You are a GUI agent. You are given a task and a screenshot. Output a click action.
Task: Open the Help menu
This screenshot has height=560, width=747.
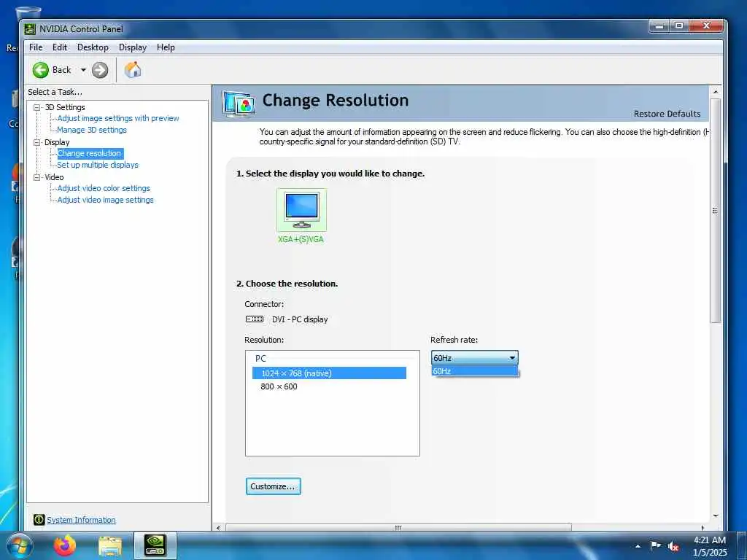(x=166, y=47)
